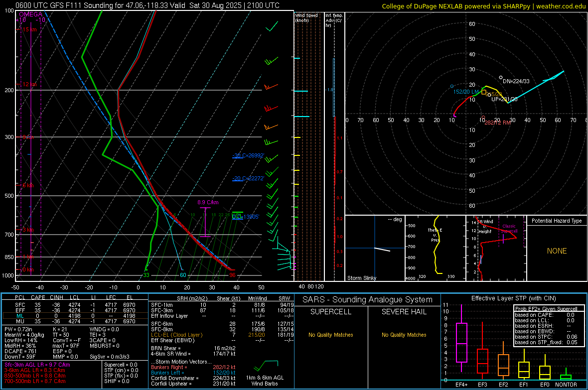Screen dimensions: 588x390
Task: Click the SFC-1km shear row
Action: click(222, 305)
